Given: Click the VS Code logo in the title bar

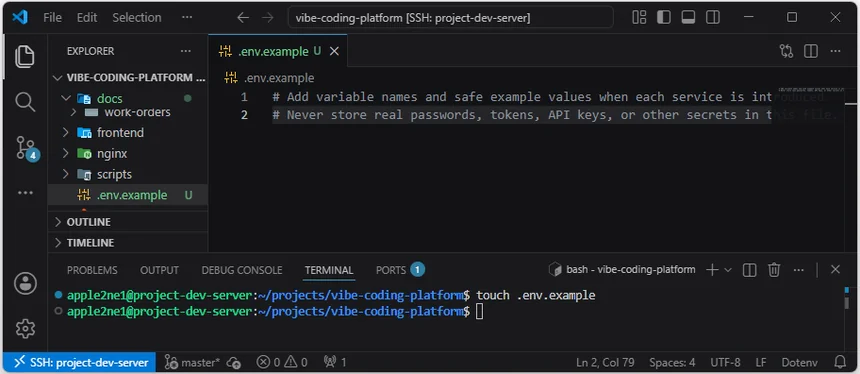Looking at the screenshot, I should [x=20, y=18].
